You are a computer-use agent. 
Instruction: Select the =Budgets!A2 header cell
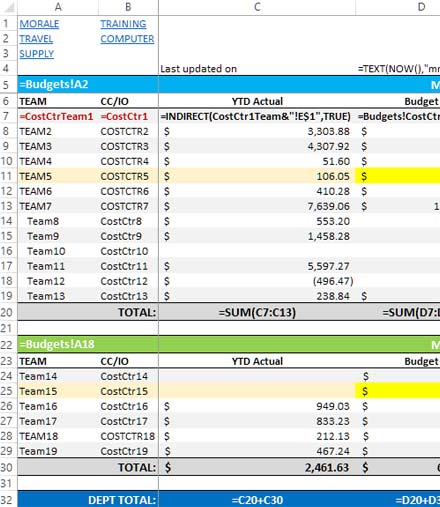pos(88,84)
